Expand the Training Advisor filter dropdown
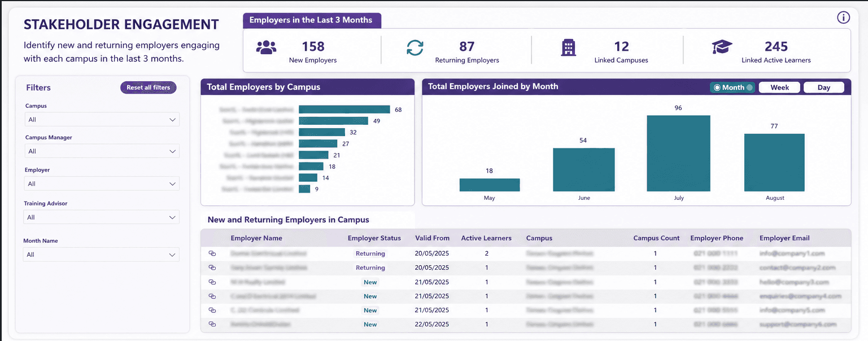 coord(102,217)
